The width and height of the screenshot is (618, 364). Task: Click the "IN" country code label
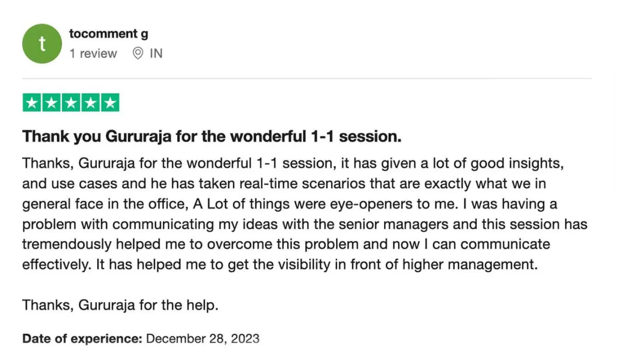(156, 53)
